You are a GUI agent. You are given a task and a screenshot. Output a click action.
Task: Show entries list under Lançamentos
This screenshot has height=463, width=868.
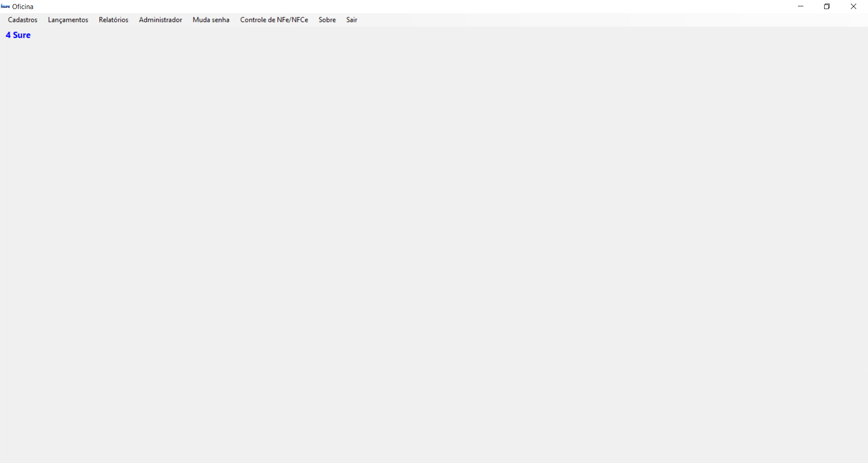coord(68,20)
